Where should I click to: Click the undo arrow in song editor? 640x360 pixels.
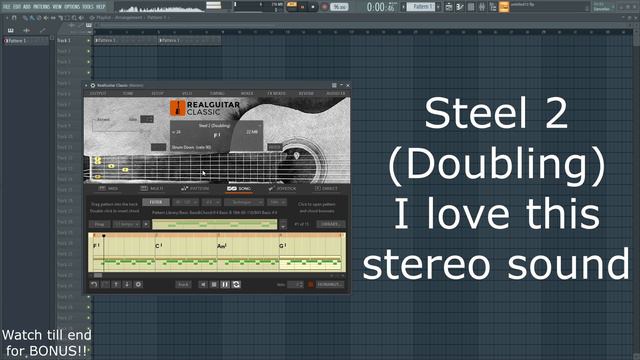coord(94,284)
